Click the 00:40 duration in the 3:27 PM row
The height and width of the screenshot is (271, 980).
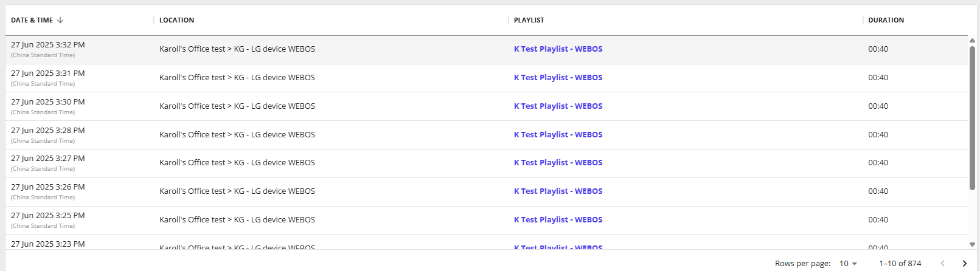(878, 162)
